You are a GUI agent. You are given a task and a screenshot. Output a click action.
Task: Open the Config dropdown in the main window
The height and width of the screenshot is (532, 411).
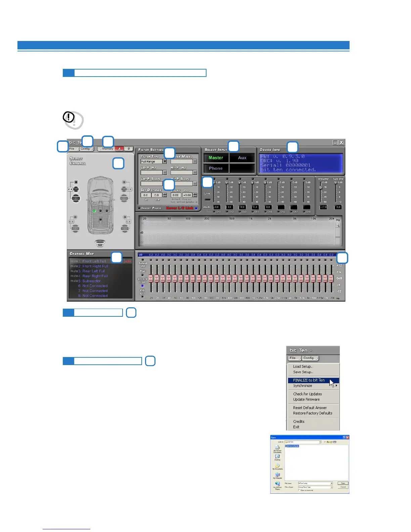pyautogui.click(x=87, y=149)
